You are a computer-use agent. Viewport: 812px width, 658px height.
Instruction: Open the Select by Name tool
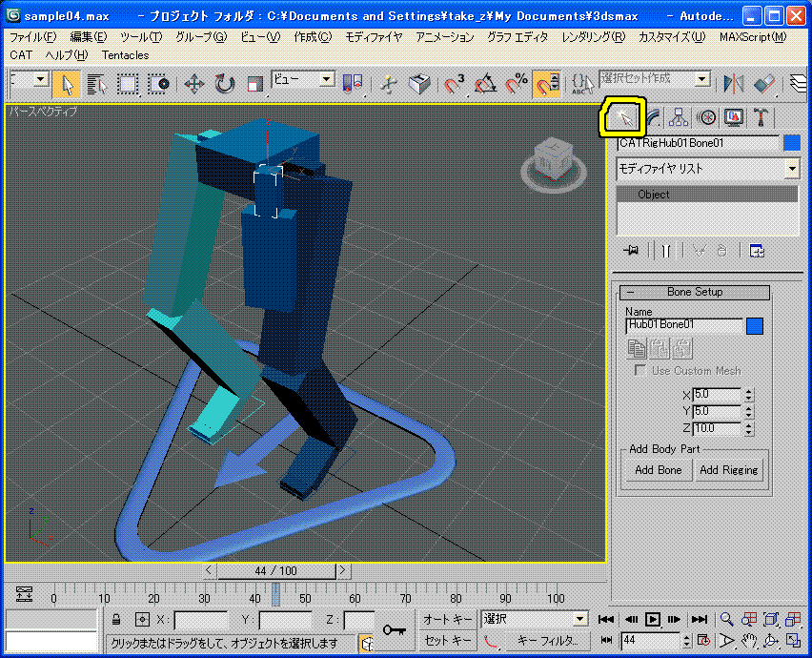coord(96,83)
